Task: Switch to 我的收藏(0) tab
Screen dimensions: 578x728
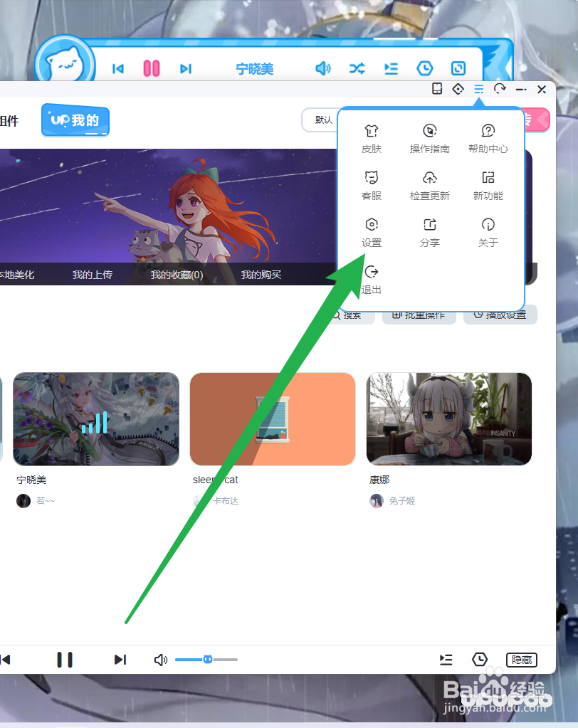Action: 177,275
